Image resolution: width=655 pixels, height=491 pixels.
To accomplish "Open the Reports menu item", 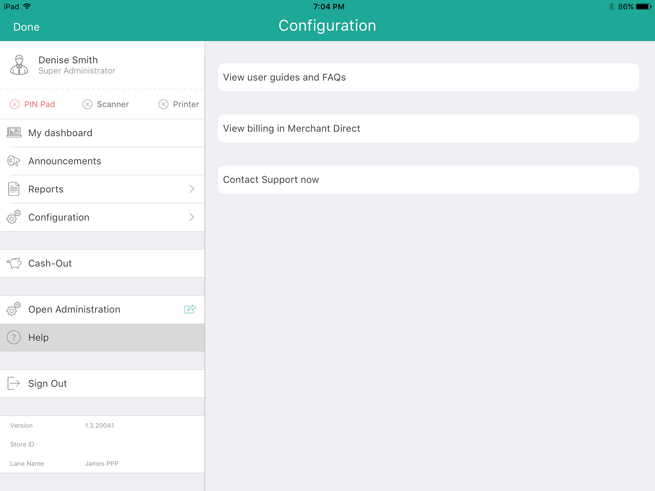I will click(102, 189).
